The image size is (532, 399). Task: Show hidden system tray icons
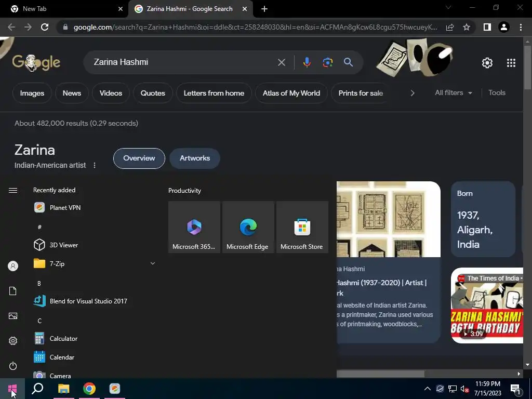coord(428,389)
